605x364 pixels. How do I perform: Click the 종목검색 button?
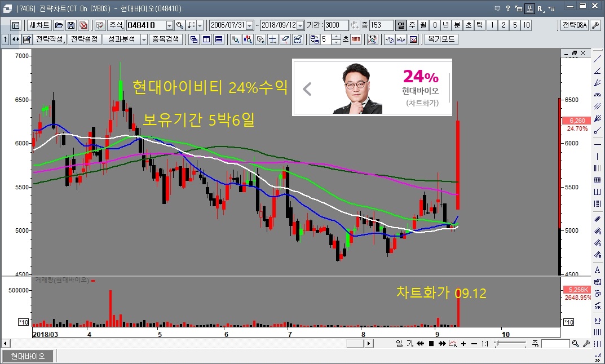click(166, 39)
